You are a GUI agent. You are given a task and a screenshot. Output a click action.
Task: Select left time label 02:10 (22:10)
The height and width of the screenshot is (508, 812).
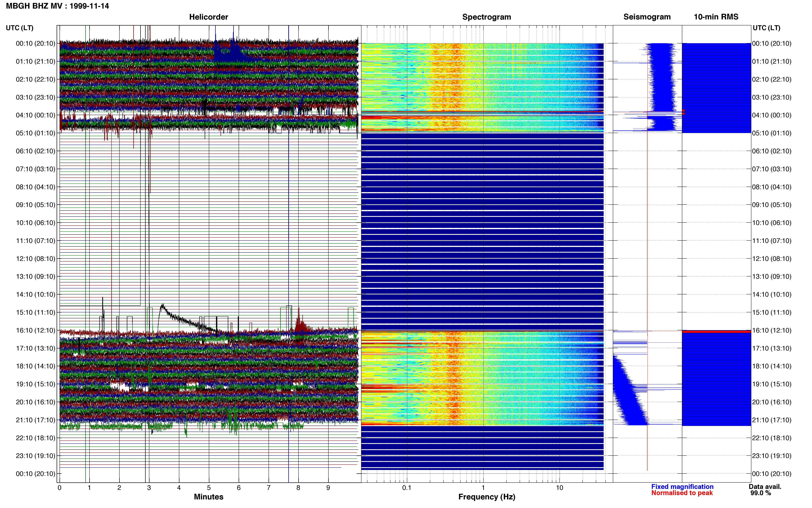click(36, 79)
